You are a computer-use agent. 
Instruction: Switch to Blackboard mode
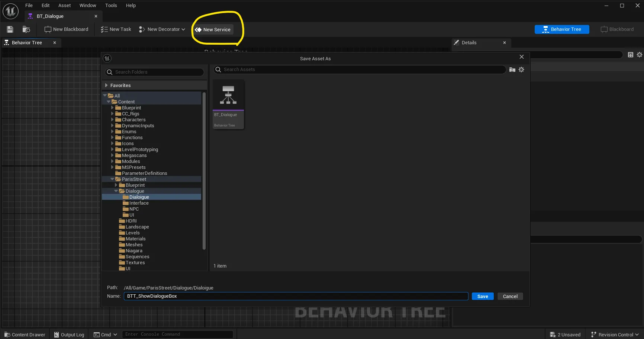[x=617, y=29]
